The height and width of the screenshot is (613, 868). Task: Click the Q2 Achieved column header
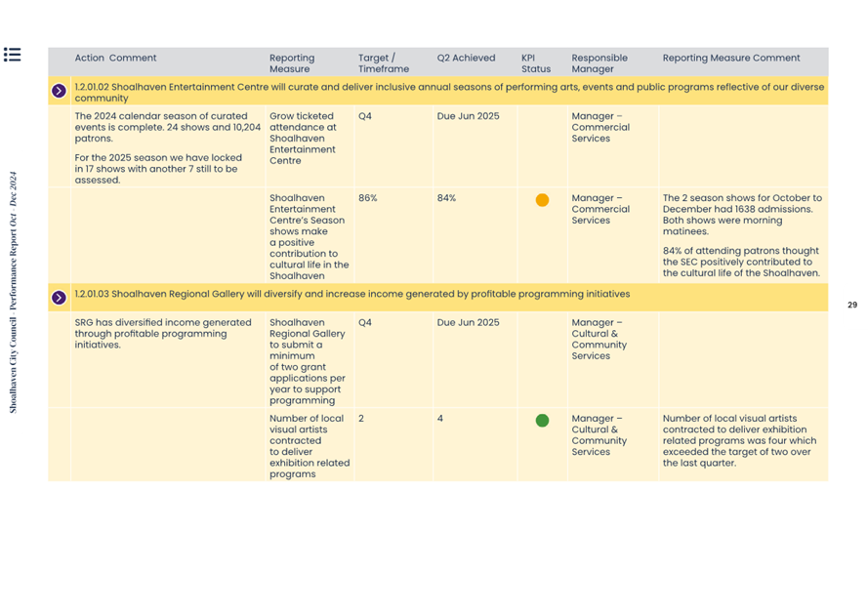(466, 59)
